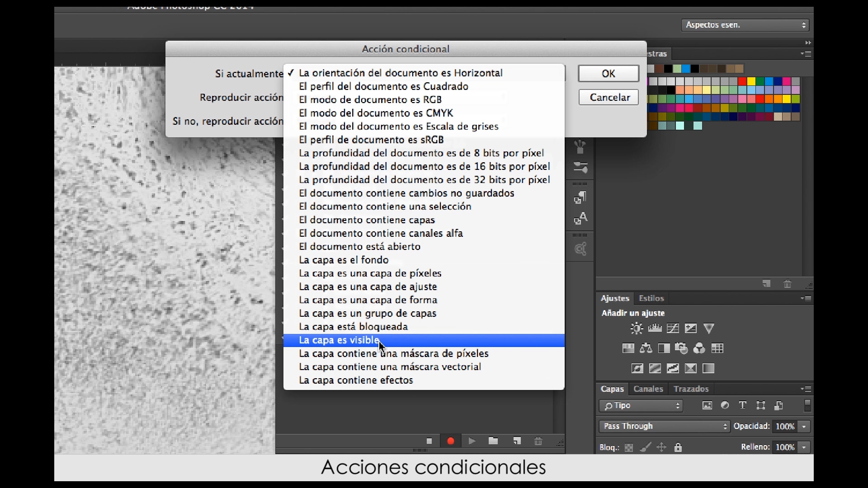
Task: Create new action set folder icon
Action: [493, 441]
